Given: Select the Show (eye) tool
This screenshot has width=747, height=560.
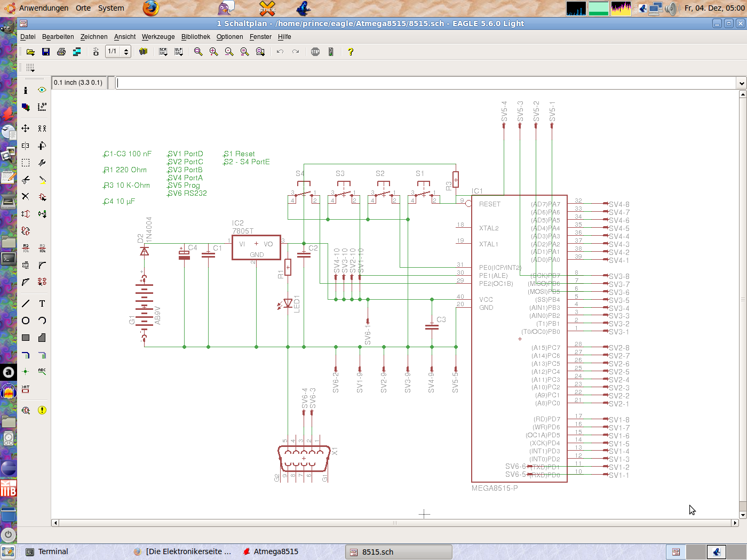Looking at the screenshot, I should tap(42, 90).
